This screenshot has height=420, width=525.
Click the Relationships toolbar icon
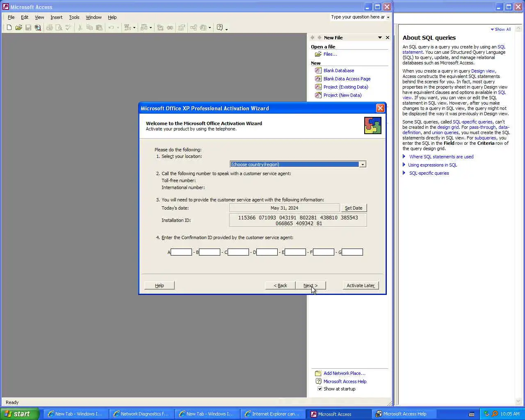[193, 27]
